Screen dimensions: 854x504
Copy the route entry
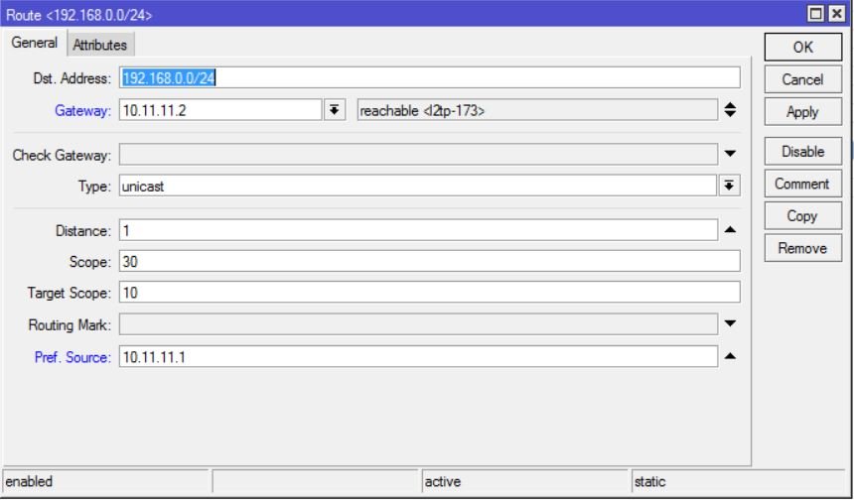click(x=802, y=216)
